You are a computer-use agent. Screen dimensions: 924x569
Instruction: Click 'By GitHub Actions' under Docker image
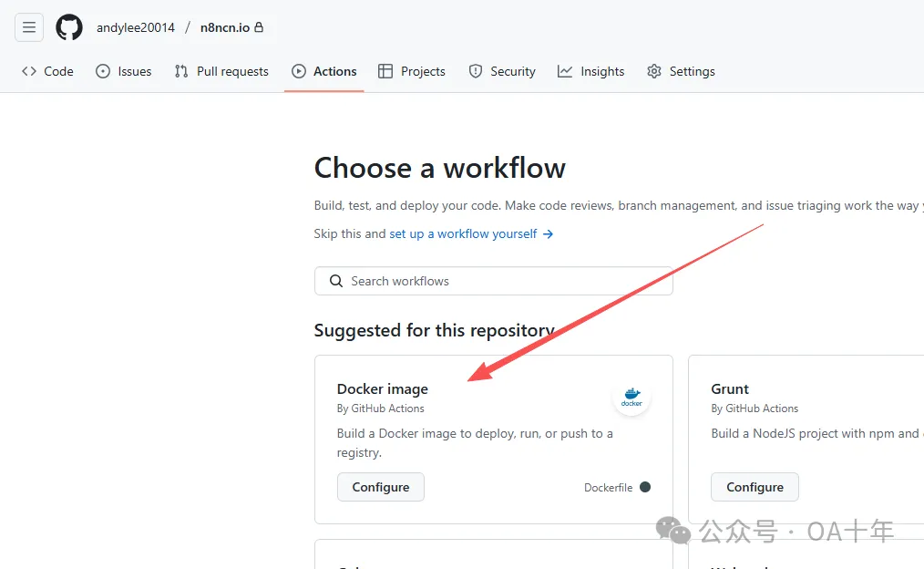click(x=380, y=408)
